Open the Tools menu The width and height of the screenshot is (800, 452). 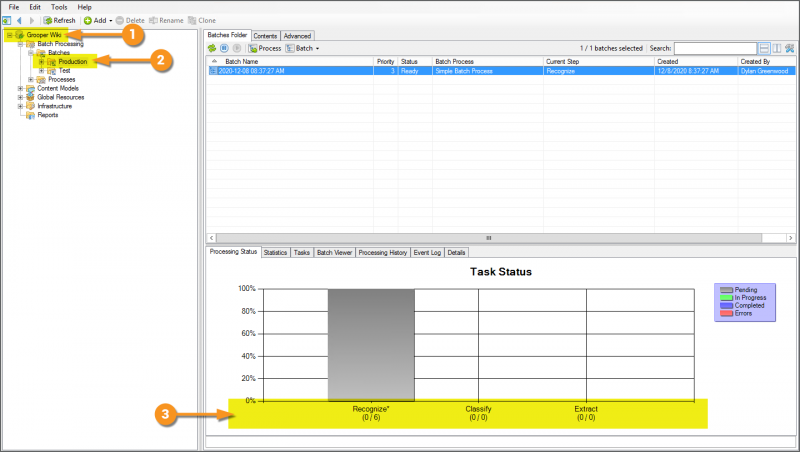pyautogui.click(x=59, y=7)
